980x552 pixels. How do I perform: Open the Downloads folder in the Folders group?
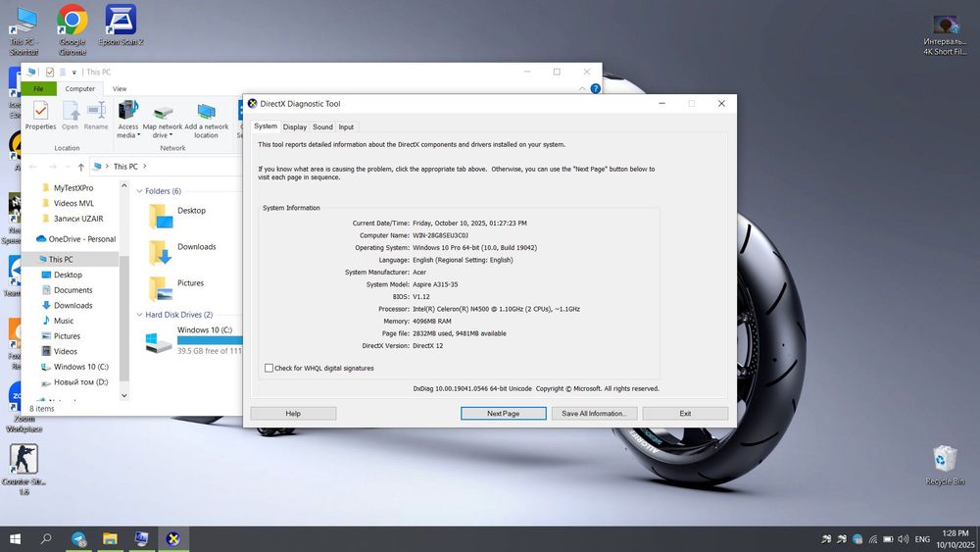tap(182, 253)
